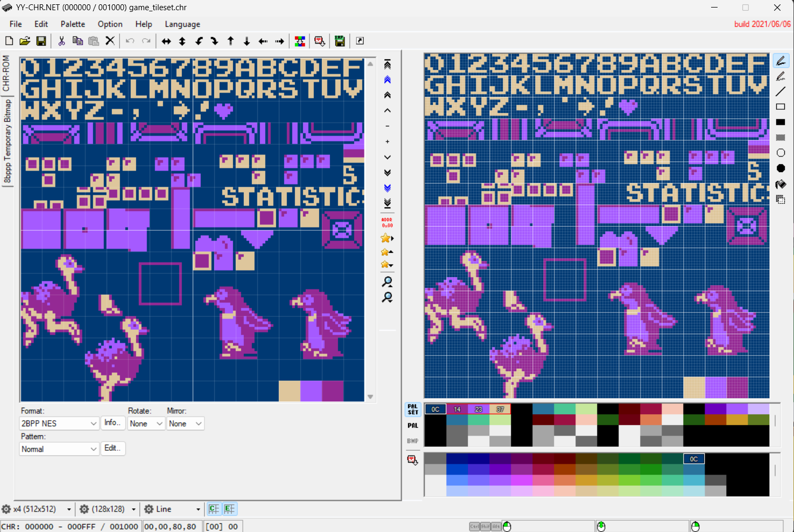
Task: Select the filled Rectangle tool
Action: coord(781,122)
